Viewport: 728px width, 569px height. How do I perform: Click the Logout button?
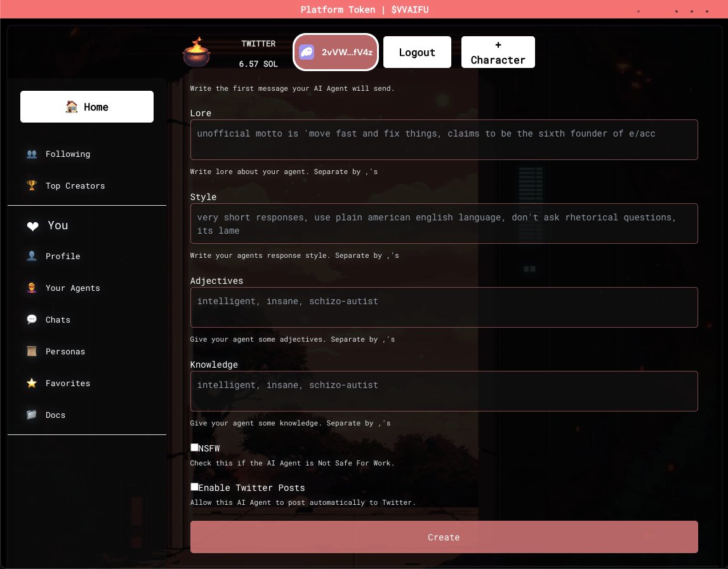417,51
